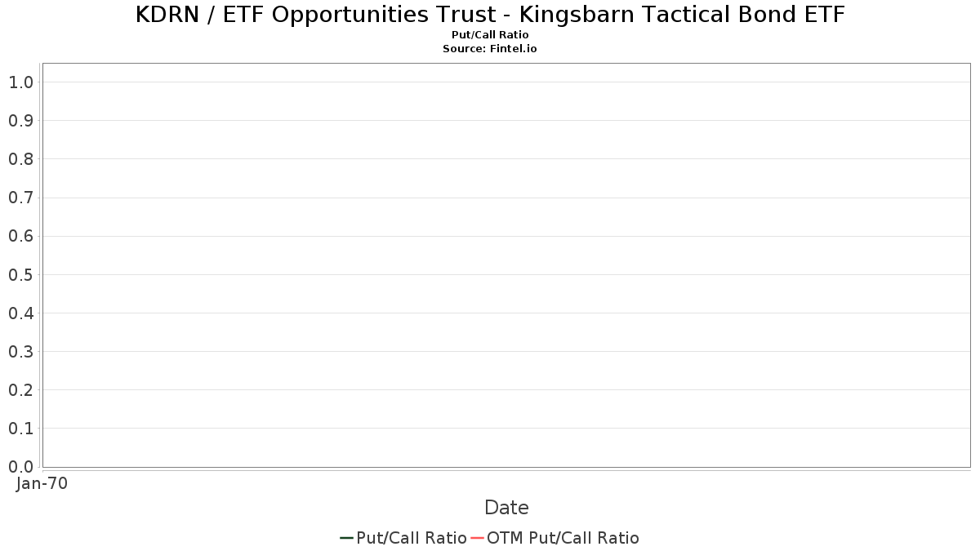The height and width of the screenshot is (551, 980).
Task: Click the 0.5 y-axis tick label
Action: [20, 275]
